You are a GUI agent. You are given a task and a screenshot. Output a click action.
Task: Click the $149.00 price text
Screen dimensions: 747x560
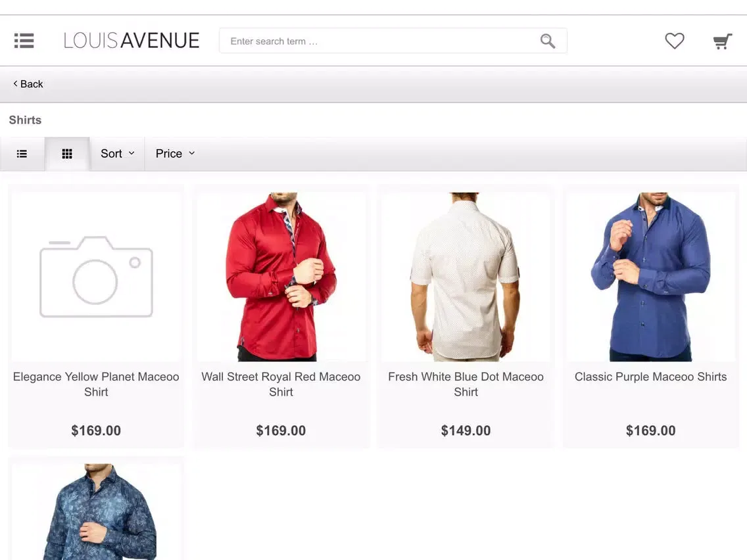pyautogui.click(x=466, y=431)
